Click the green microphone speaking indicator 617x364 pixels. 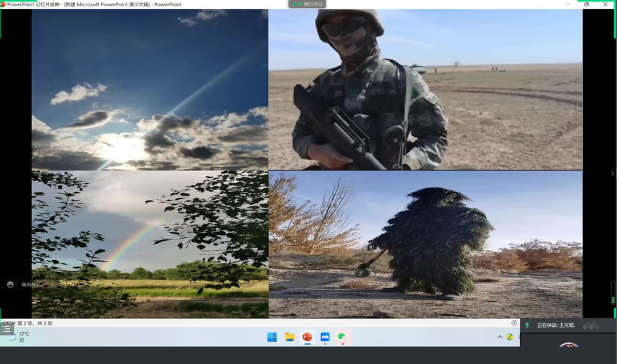click(x=527, y=325)
